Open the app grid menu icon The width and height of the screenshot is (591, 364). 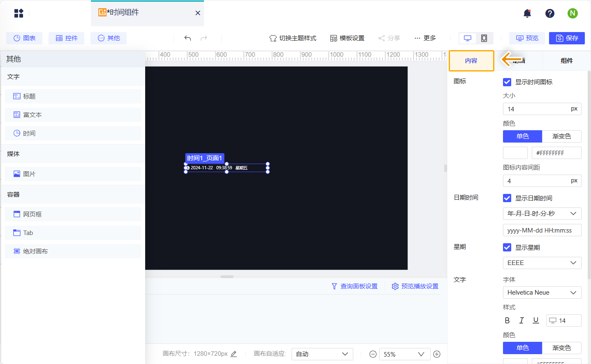pyautogui.click(x=19, y=13)
